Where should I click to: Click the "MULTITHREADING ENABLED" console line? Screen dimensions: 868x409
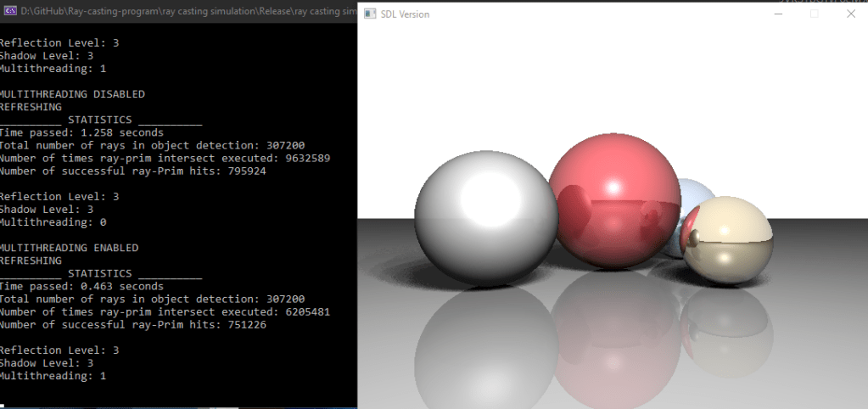click(x=69, y=248)
